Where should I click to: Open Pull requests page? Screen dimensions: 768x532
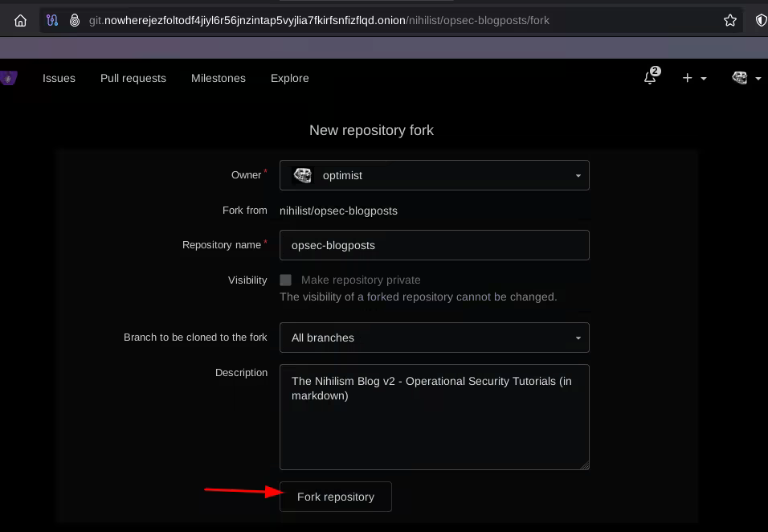tap(133, 78)
